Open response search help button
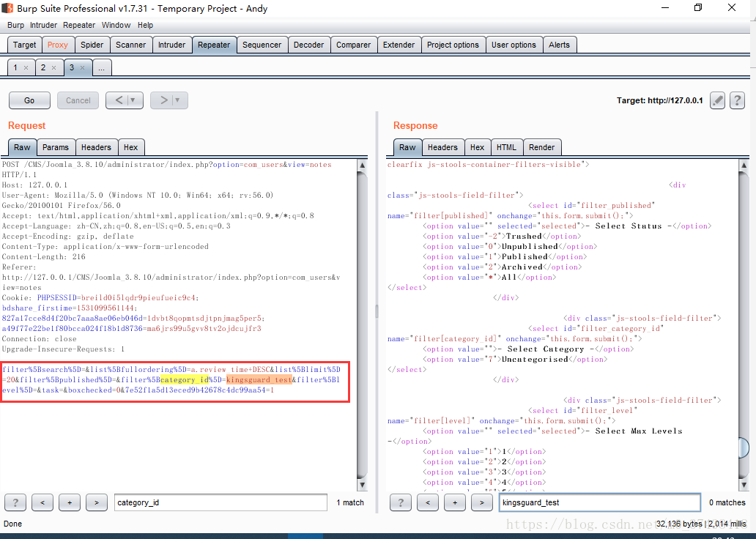 (x=401, y=502)
